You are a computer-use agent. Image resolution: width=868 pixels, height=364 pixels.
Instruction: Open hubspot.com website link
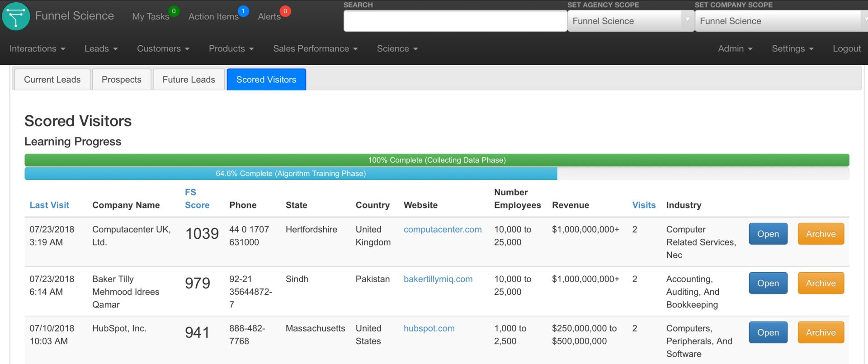click(x=429, y=329)
